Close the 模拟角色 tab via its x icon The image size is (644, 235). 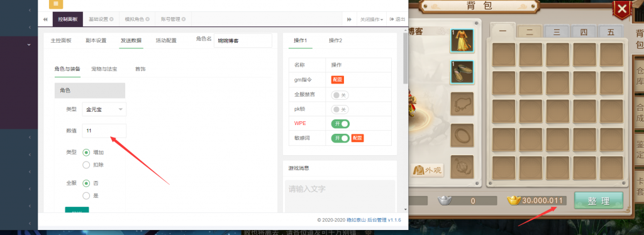point(147,19)
